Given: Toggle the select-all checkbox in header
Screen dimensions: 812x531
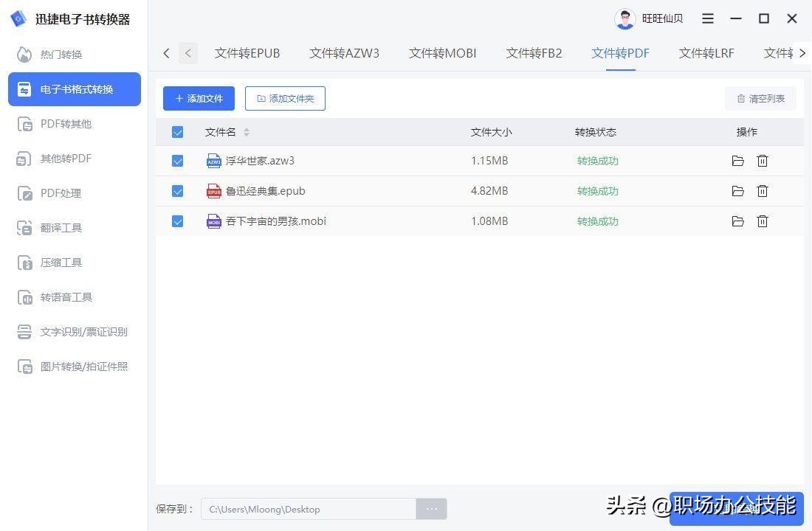Looking at the screenshot, I should point(177,131).
